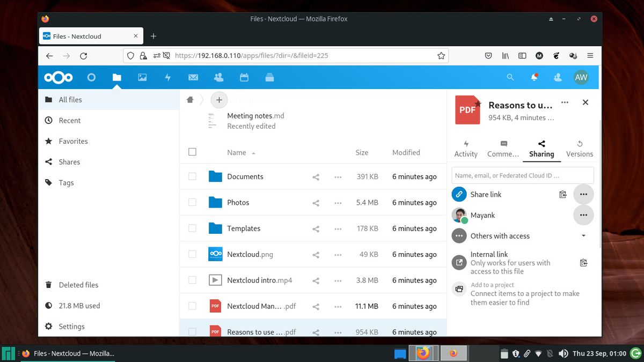
Task: Toggle the select-all checkbox in the file list
Action: [x=192, y=152]
